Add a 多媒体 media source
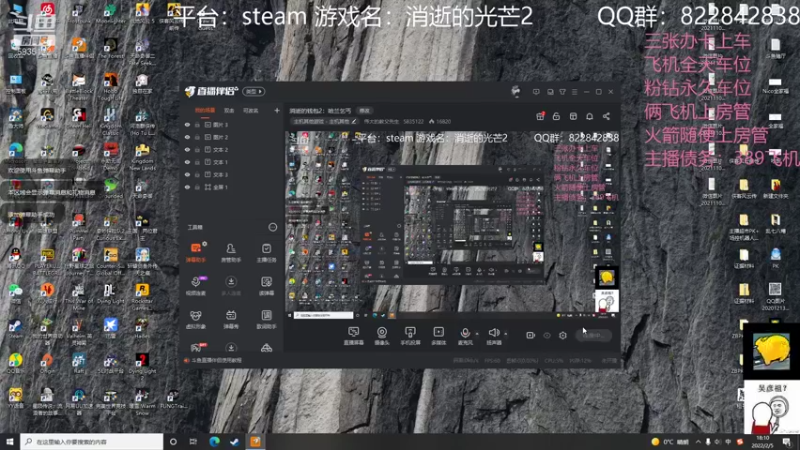800x450 pixels. 438,336
